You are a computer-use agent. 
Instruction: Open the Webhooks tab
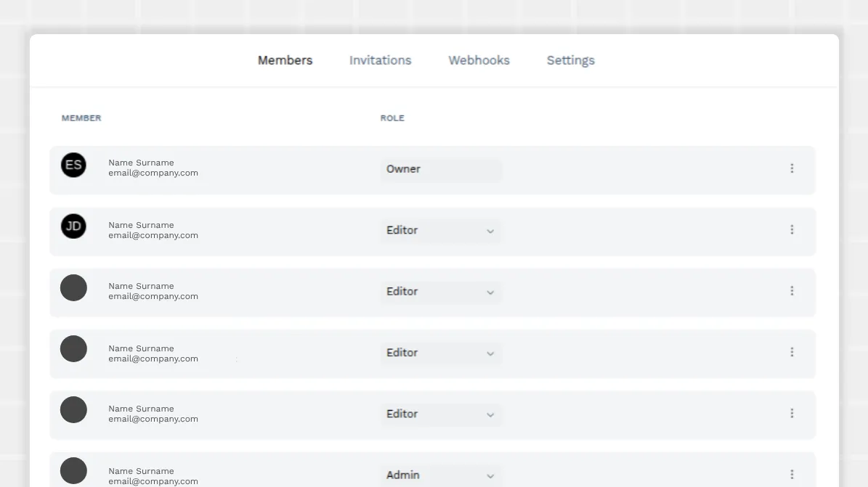click(x=479, y=60)
